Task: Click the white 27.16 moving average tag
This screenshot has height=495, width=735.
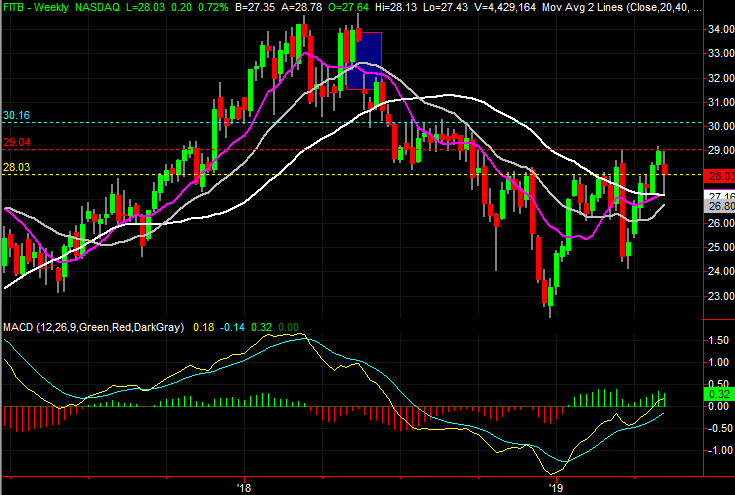Action: [x=720, y=195]
